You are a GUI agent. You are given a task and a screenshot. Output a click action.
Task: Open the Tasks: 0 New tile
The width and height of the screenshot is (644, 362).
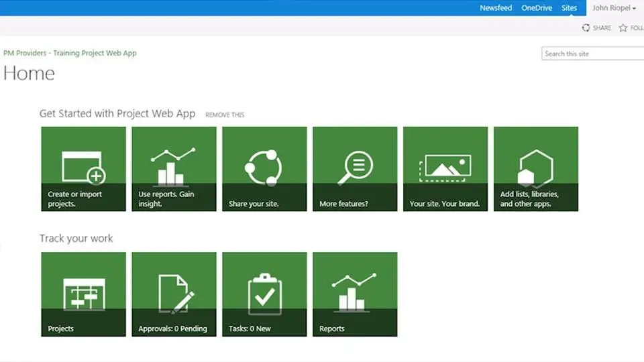coord(264,294)
